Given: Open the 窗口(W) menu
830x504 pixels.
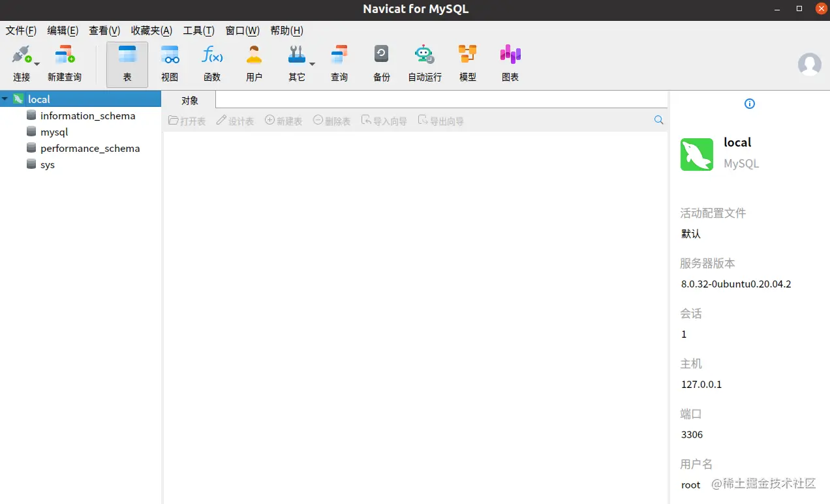Looking at the screenshot, I should tap(242, 31).
